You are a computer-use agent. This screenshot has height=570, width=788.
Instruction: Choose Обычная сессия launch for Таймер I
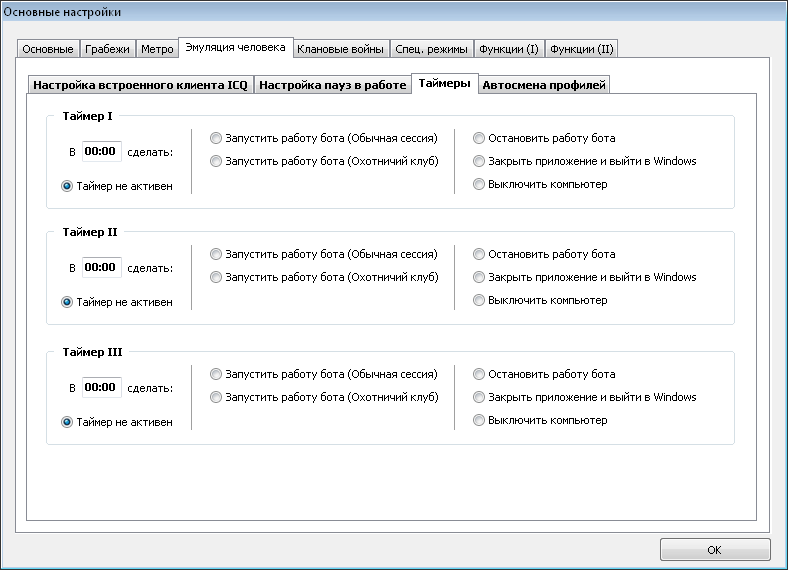coord(324,138)
